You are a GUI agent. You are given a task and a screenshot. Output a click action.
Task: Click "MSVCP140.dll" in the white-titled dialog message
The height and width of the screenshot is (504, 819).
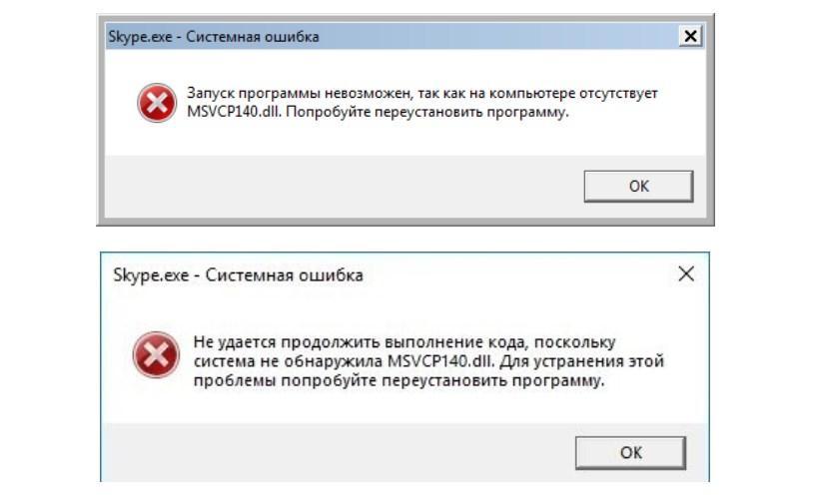440,361
